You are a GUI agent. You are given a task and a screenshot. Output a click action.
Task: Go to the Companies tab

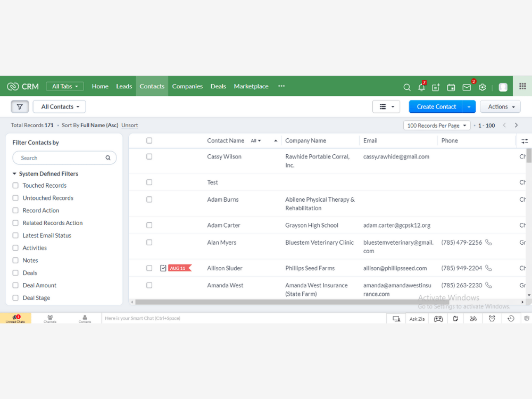pos(187,87)
